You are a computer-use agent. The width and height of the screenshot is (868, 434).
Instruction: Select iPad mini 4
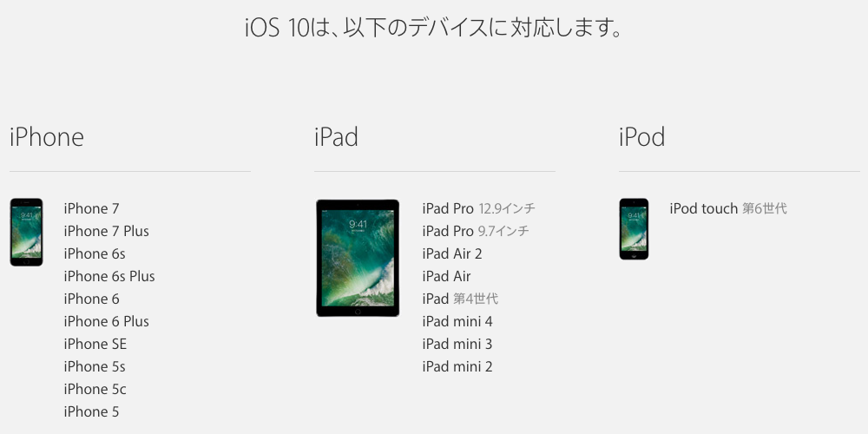(x=457, y=321)
